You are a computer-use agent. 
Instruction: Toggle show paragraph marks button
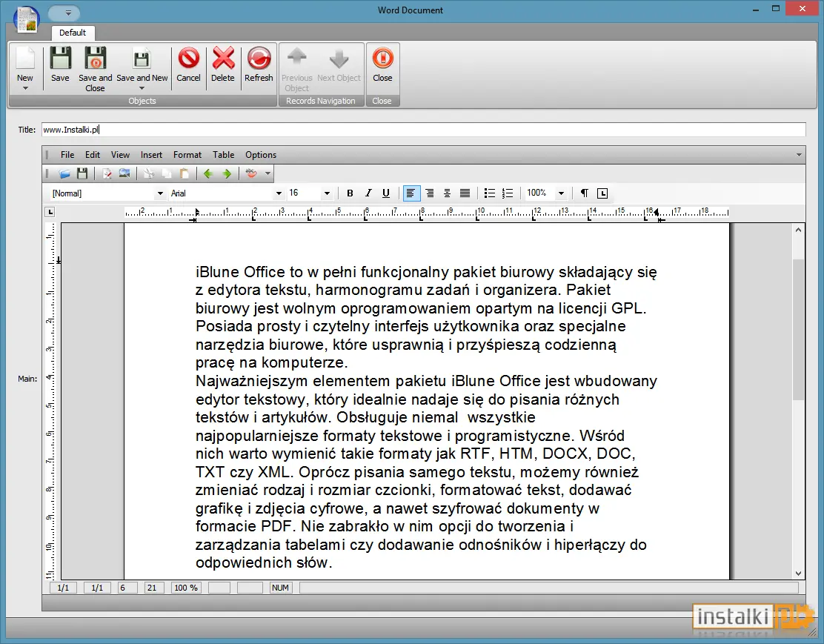[x=585, y=193]
